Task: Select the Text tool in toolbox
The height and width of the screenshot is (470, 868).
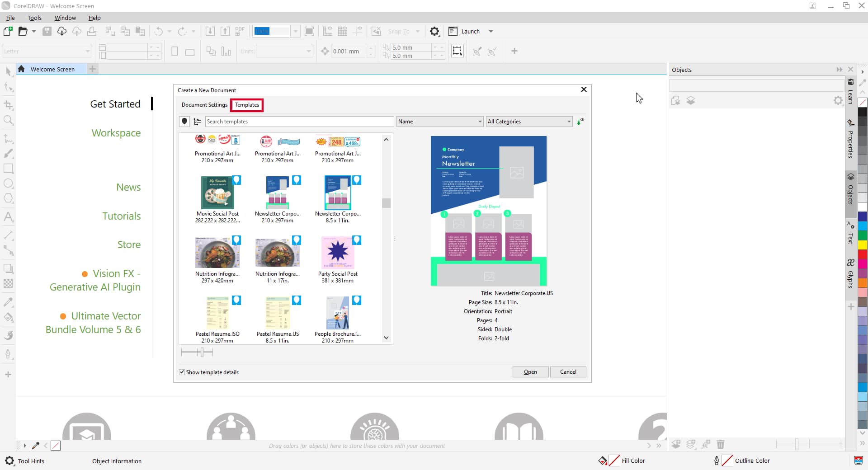Action: click(x=8, y=216)
